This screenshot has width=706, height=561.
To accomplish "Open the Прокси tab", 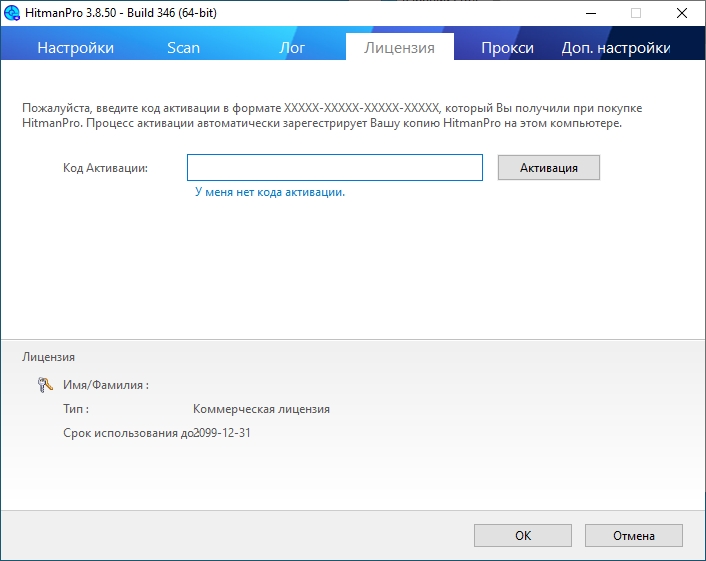I will click(x=507, y=48).
